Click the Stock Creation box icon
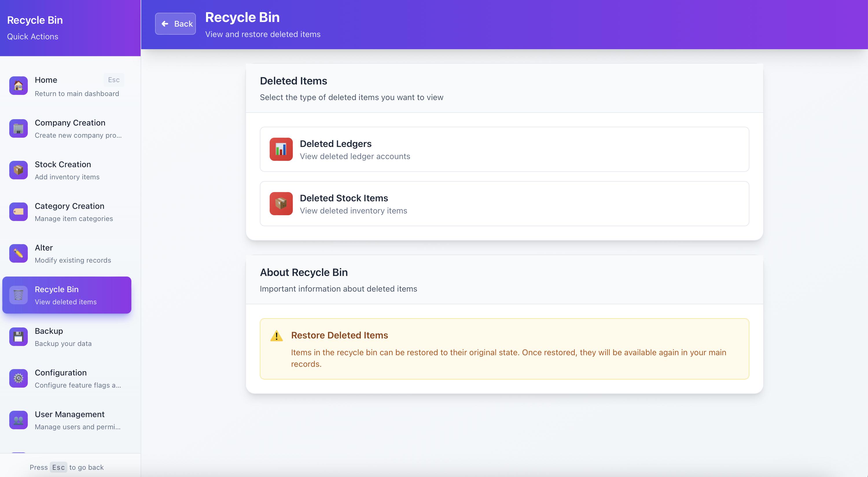This screenshot has width=868, height=477. pyautogui.click(x=18, y=170)
